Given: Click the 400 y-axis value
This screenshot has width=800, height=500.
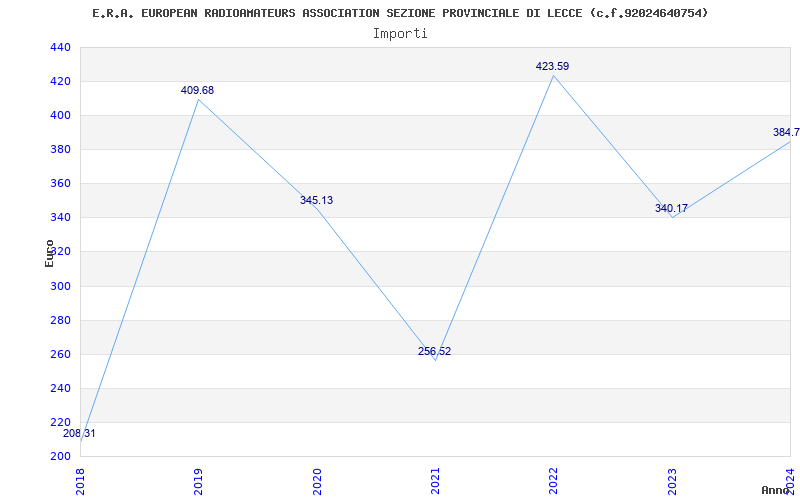Looking at the screenshot, I should (x=60, y=116).
